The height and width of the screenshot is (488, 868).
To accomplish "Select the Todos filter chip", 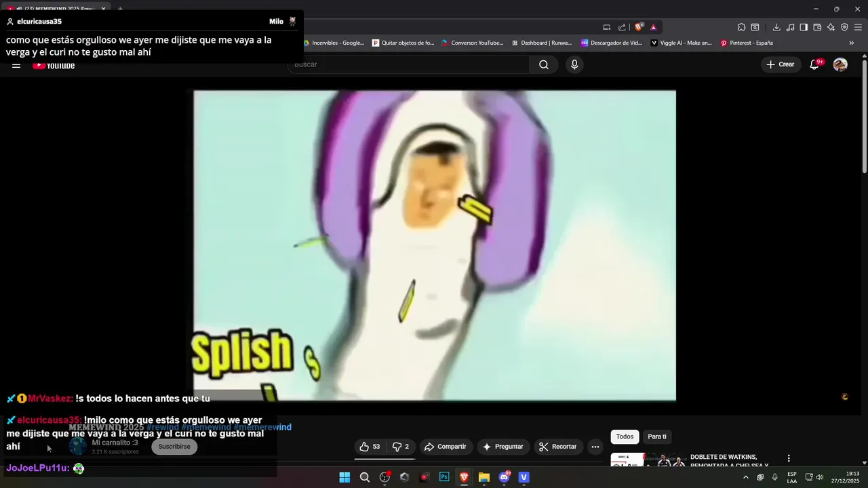I will click(x=625, y=436).
